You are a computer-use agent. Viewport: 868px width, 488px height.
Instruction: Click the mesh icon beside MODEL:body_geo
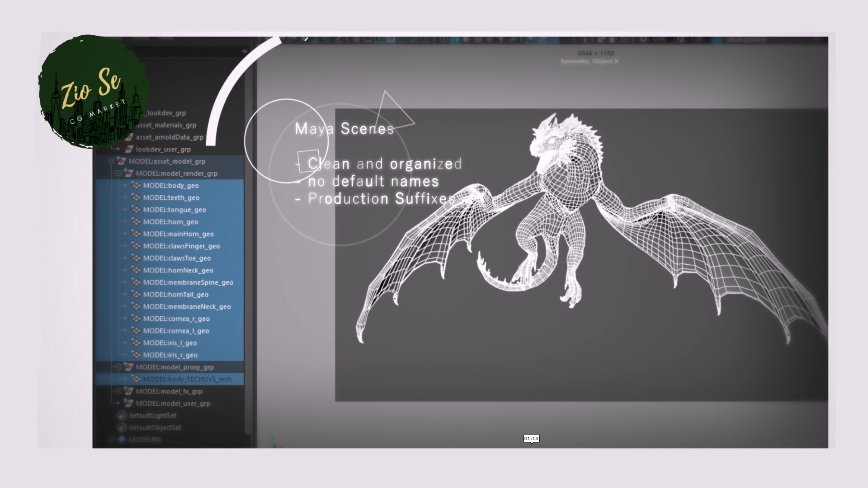click(136, 185)
